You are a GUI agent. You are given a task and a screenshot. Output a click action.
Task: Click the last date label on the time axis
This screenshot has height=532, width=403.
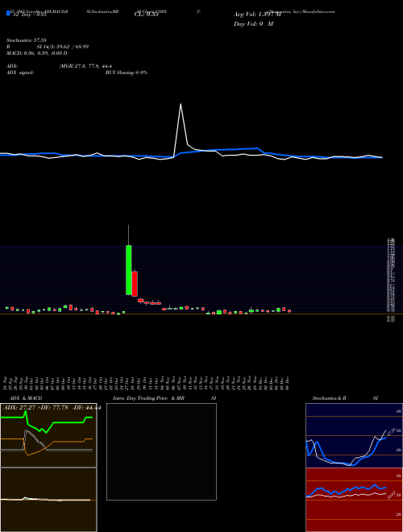[x=287, y=384]
